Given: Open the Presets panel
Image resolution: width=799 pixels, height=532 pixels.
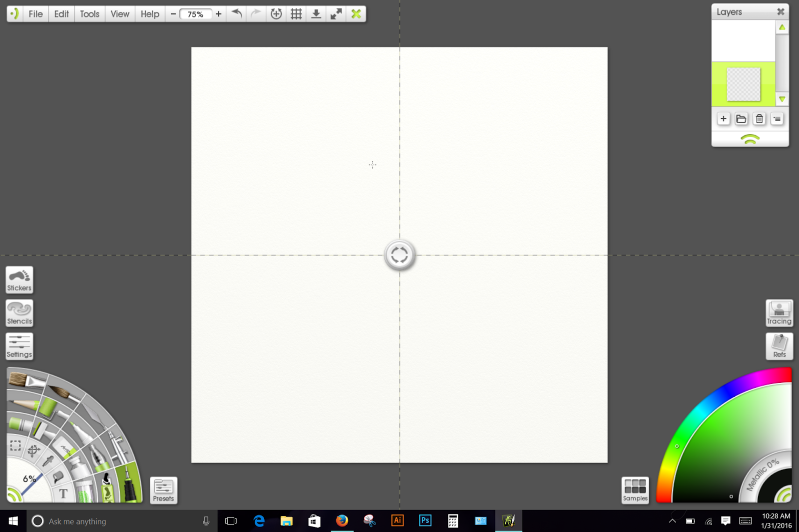Looking at the screenshot, I should point(163,491).
